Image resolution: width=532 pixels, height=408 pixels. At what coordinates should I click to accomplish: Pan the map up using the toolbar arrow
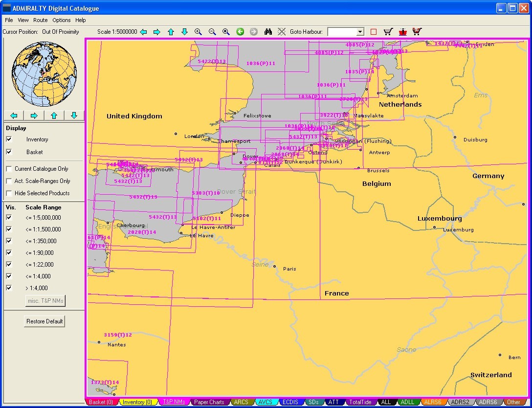tap(171, 32)
